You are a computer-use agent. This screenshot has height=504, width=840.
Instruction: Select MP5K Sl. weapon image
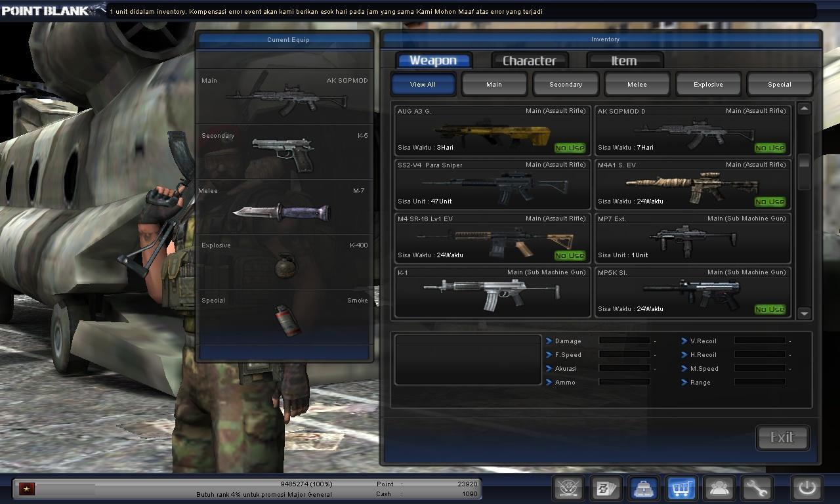692,295
